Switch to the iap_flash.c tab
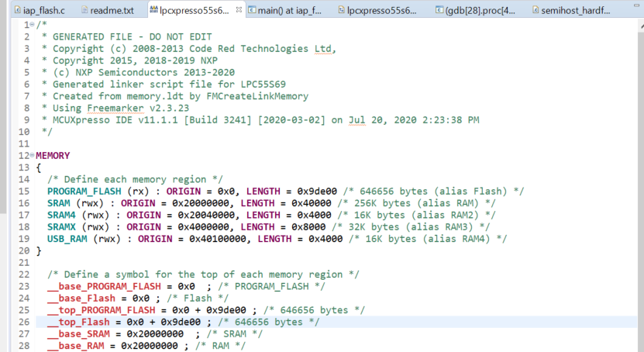Image resolution: width=644 pixels, height=352 pixels. (x=40, y=10)
